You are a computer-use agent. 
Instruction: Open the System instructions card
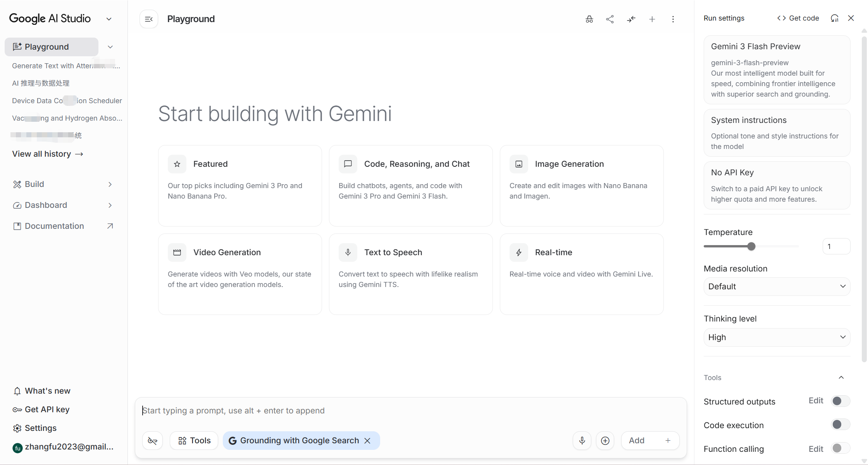point(777,133)
